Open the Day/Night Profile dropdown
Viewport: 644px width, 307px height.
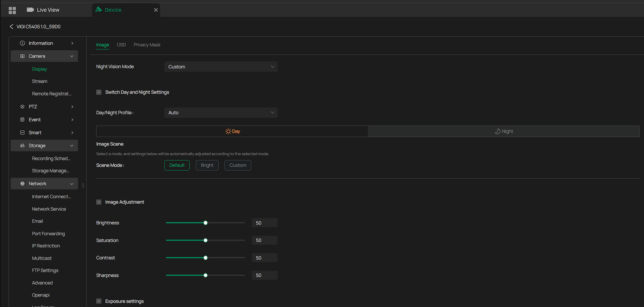click(221, 113)
